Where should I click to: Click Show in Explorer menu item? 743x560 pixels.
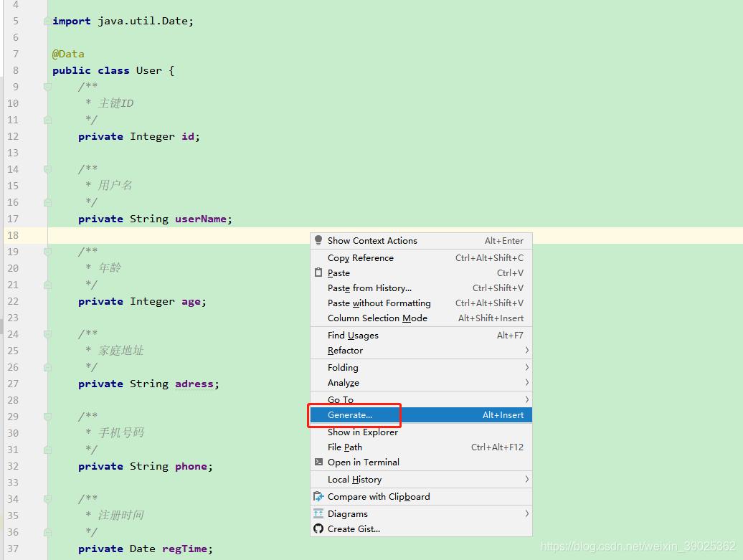362,432
